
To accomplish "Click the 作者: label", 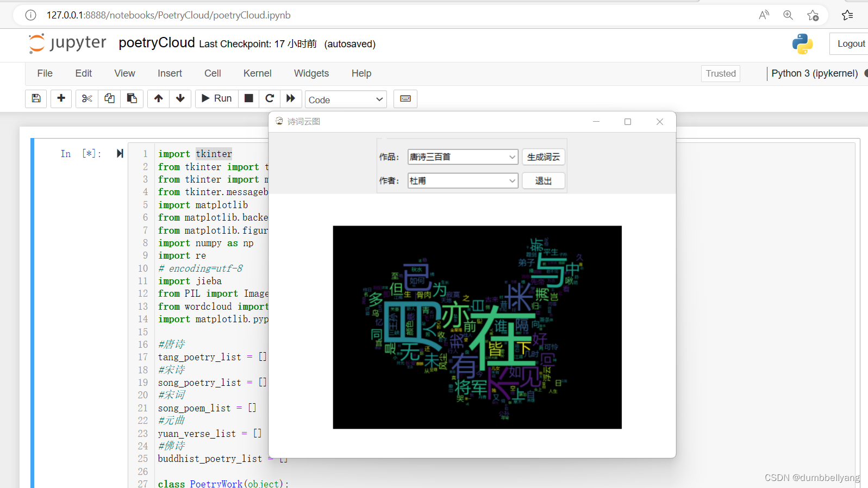I will click(389, 181).
